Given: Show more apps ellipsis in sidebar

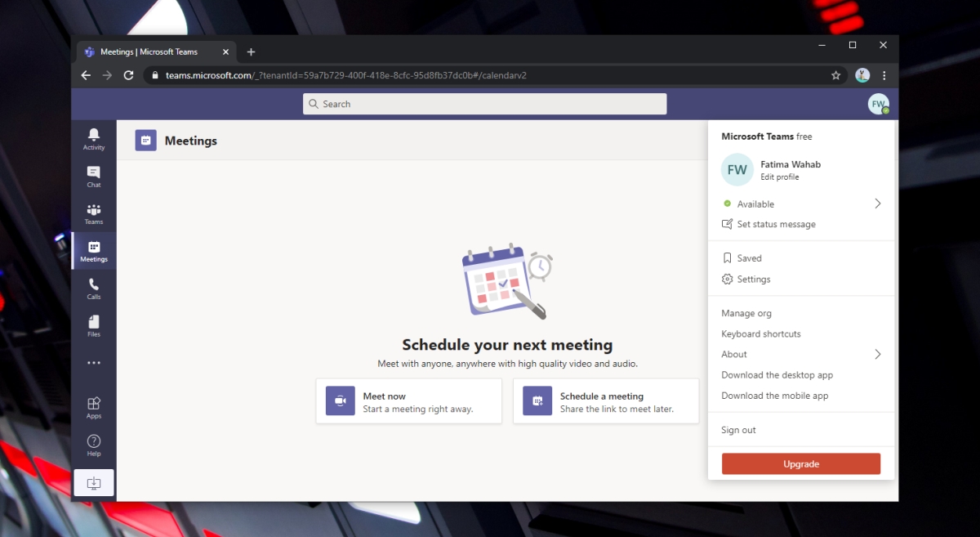Looking at the screenshot, I should click(x=94, y=363).
